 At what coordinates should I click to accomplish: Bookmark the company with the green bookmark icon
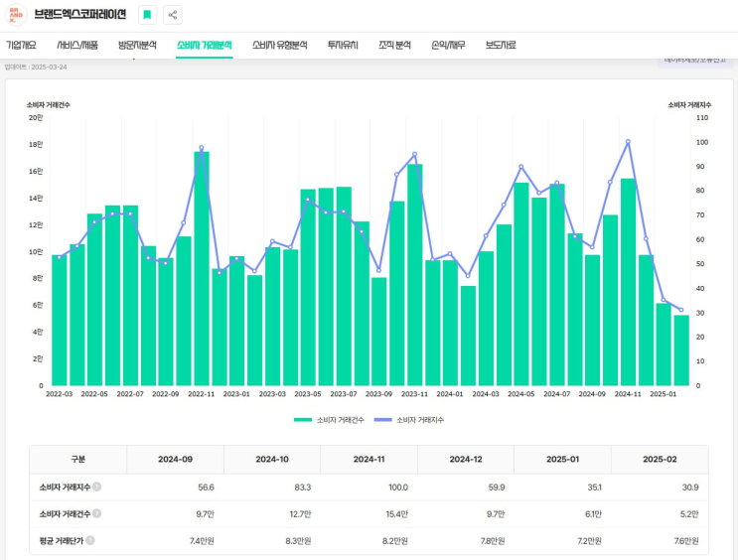click(147, 15)
